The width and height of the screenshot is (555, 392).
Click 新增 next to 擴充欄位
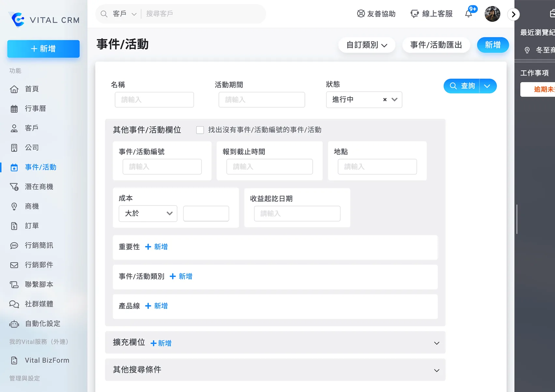[x=161, y=343]
